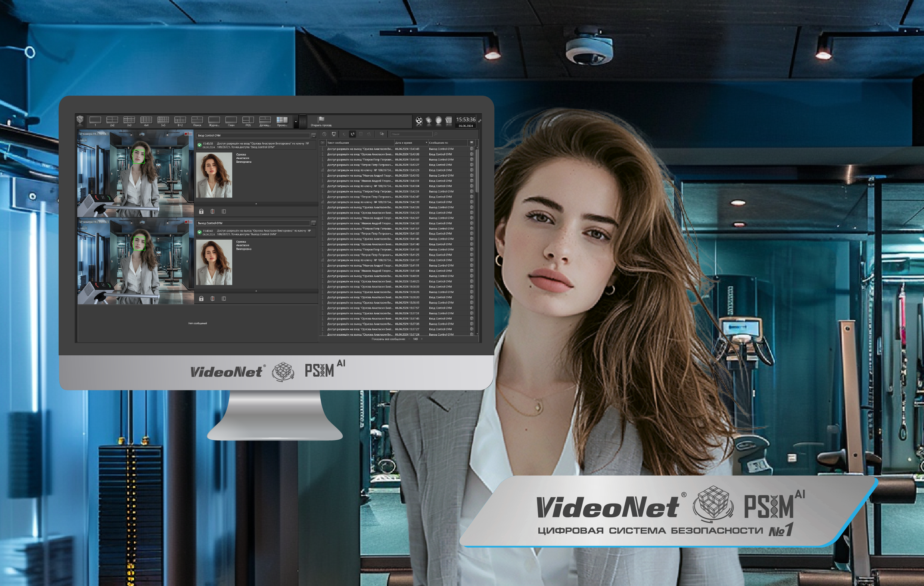Click the message filter icon in journal toolbar
Viewport: 924px width, 586px height.
(382, 134)
